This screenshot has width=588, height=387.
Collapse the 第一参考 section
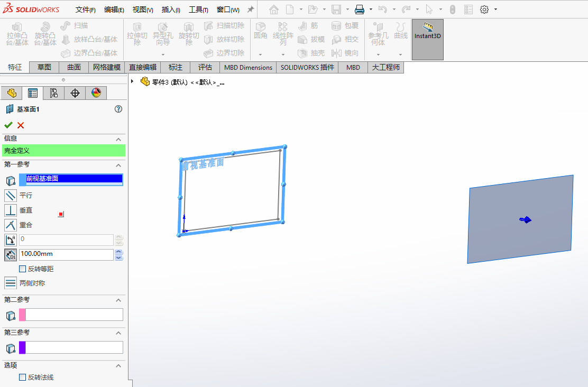[118, 165]
